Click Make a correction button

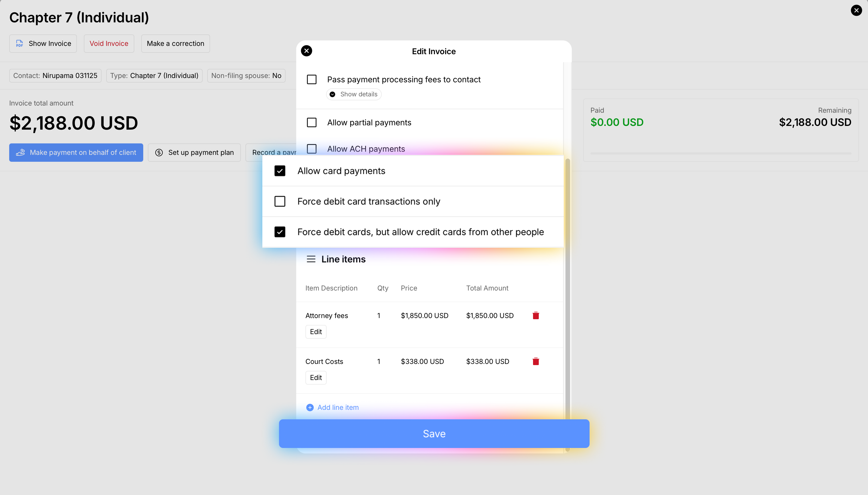(x=175, y=44)
